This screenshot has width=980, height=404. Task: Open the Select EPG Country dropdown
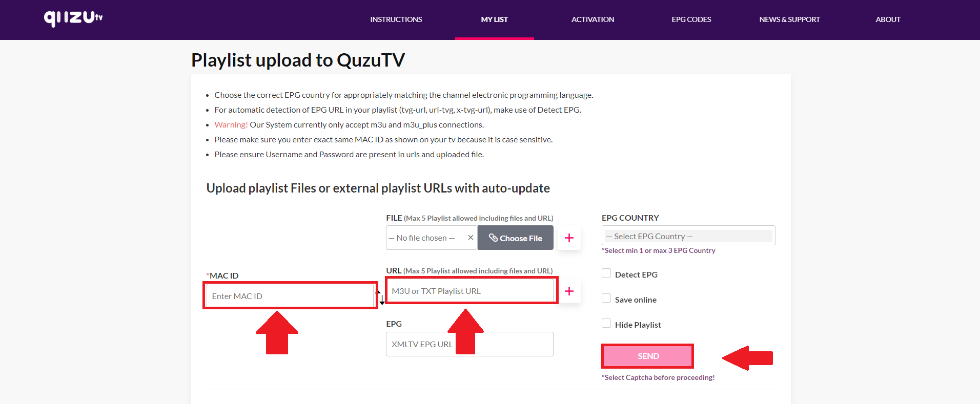tap(688, 236)
